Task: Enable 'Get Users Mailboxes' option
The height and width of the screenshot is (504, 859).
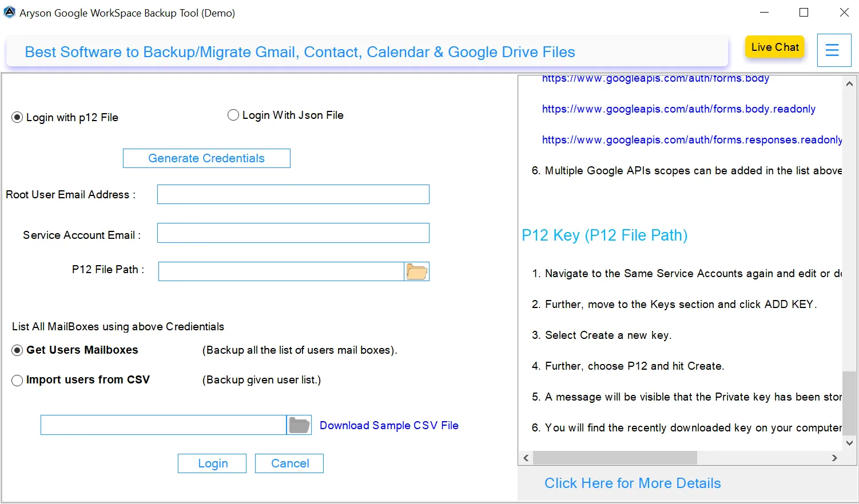Action: coord(17,350)
